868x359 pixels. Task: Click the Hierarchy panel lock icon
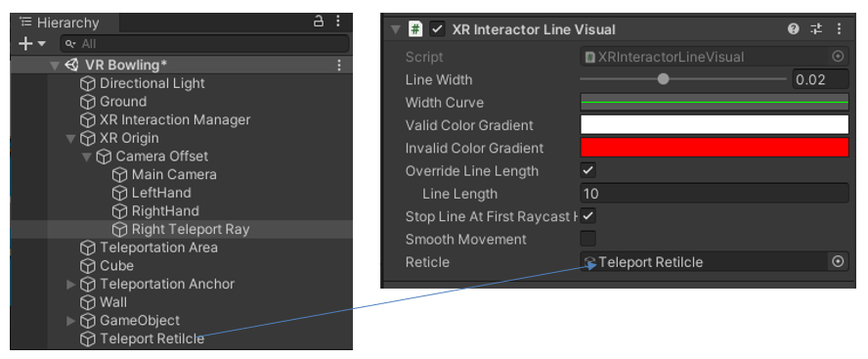coord(319,22)
